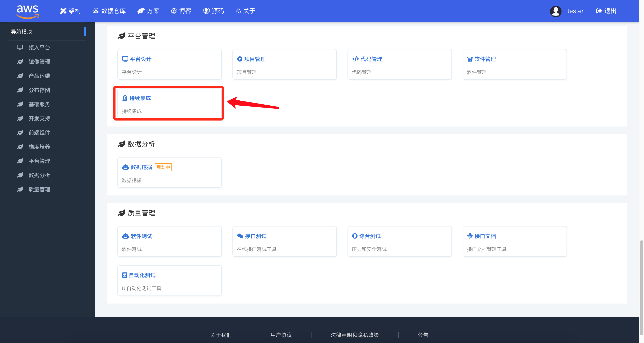The height and width of the screenshot is (343, 644).
Task: Click the page vertical scrollbar thumb
Action: click(642, 288)
